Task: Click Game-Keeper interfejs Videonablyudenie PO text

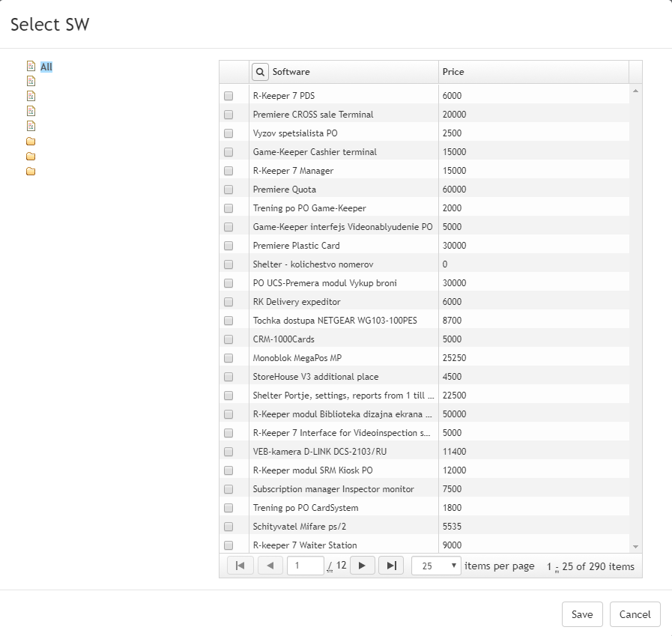Action: tap(343, 227)
